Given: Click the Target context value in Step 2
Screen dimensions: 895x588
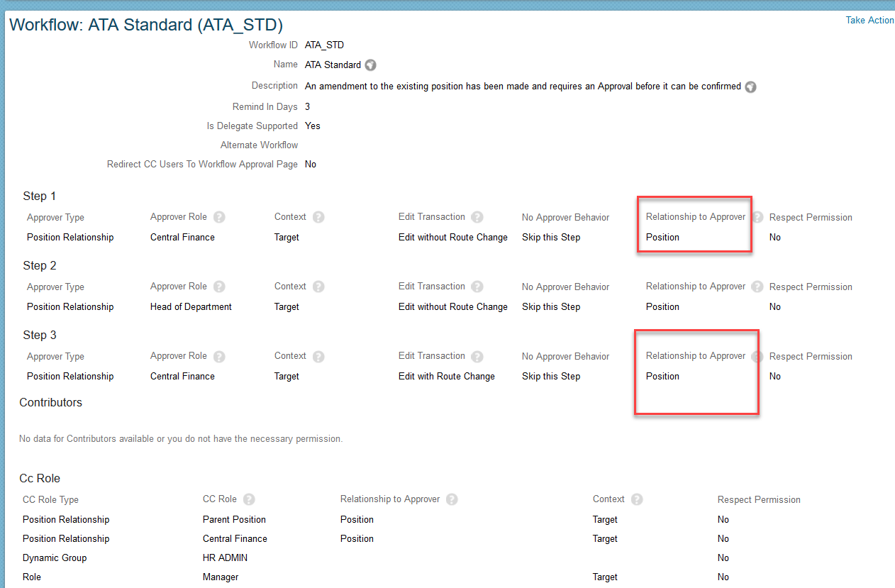Looking at the screenshot, I should coord(287,307).
